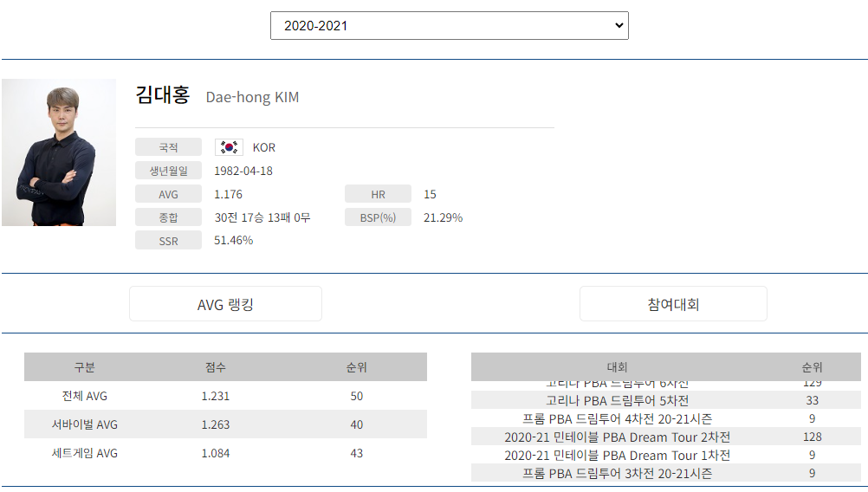The height and width of the screenshot is (492, 868).
Task: Click the PBA Dream Tour 2차전 row
Action: 666,437
